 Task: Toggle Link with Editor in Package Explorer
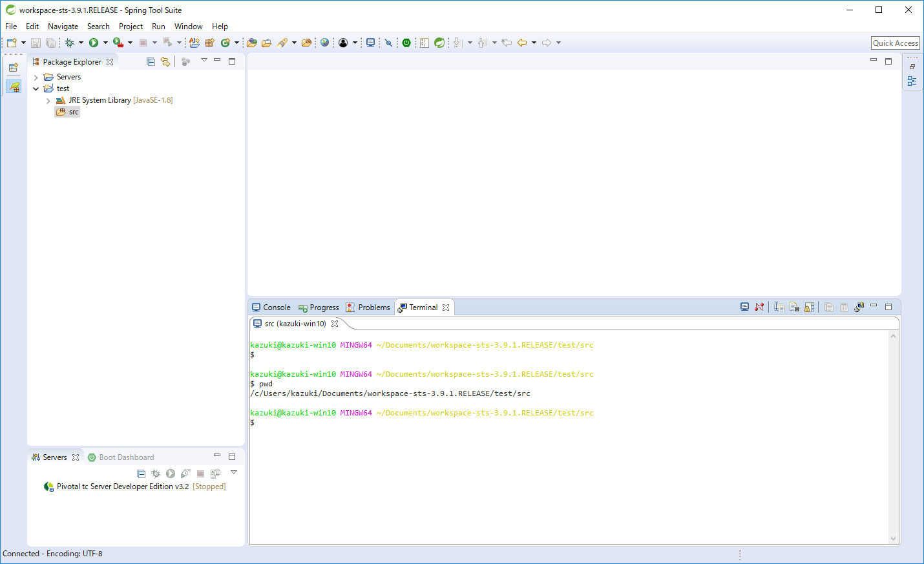[165, 61]
